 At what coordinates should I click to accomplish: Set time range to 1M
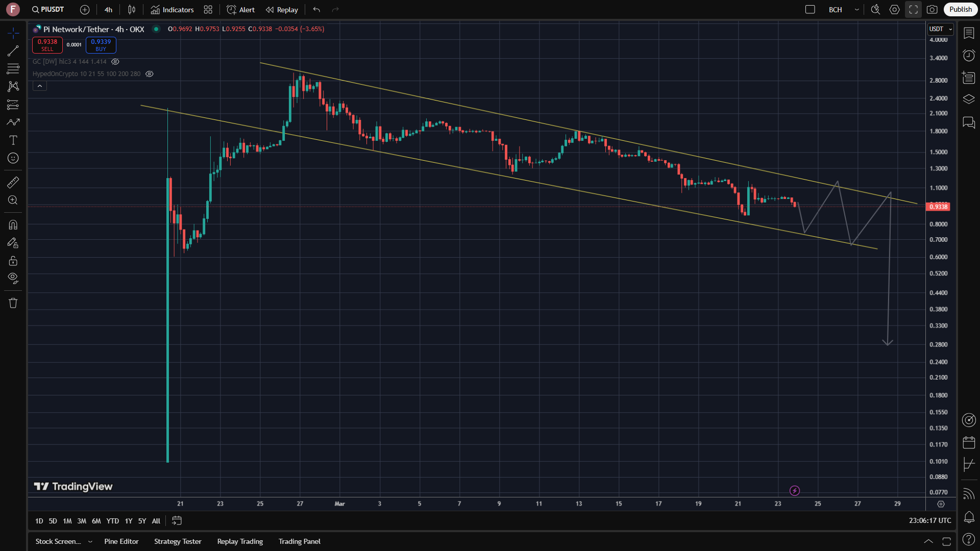(x=67, y=521)
